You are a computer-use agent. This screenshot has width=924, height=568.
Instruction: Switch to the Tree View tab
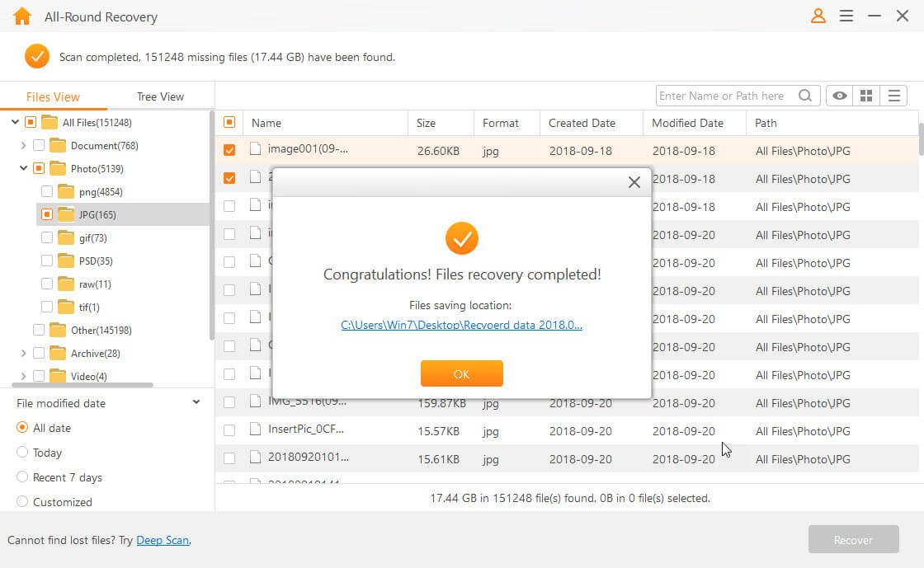click(160, 96)
